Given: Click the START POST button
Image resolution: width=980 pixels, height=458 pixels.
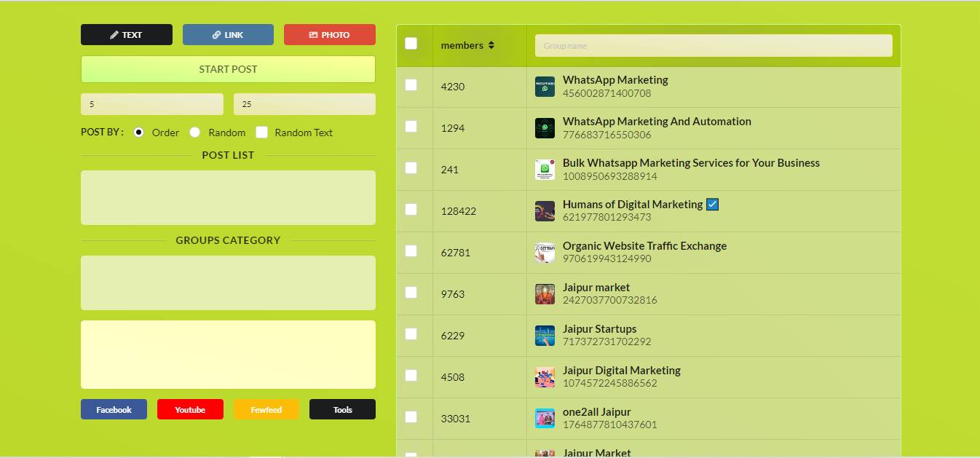Looking at the screenshot, I should click(x=228, y=69).
